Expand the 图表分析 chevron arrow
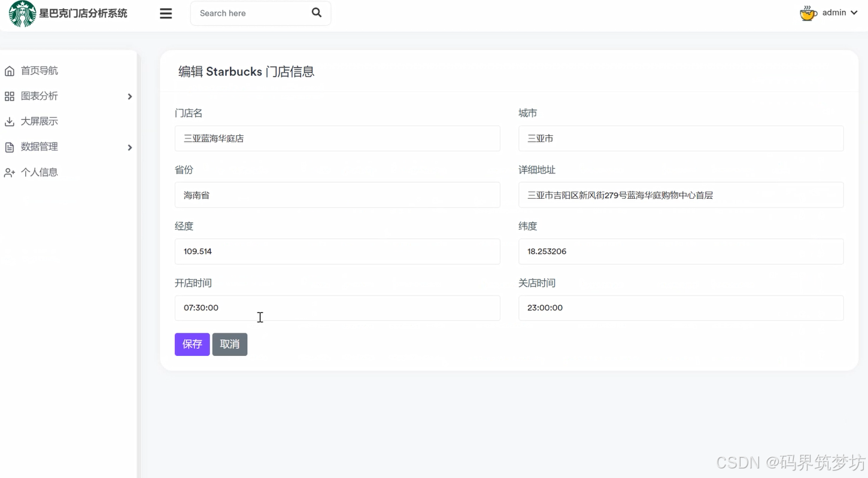This screenshot has height=478, width=868. (x=130, y=96)
